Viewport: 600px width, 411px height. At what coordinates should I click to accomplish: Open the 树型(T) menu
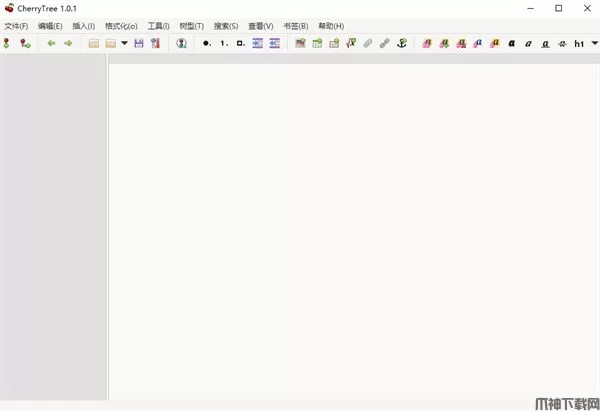click(191, 26)
